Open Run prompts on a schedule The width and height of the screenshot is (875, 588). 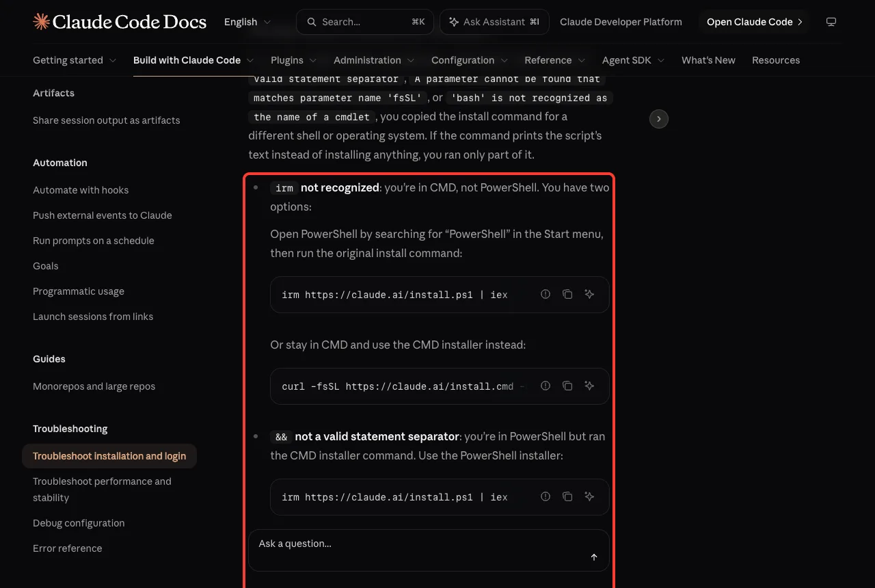click(94, 241)
